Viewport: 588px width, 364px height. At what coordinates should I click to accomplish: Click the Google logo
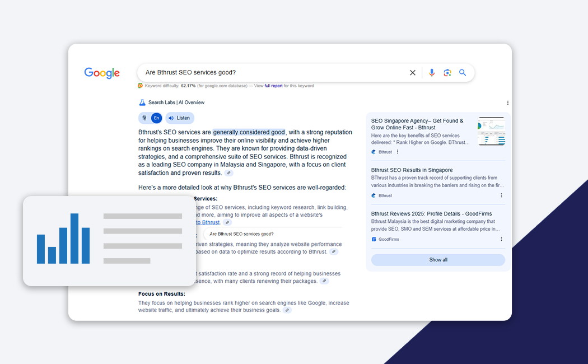point(102,73)
